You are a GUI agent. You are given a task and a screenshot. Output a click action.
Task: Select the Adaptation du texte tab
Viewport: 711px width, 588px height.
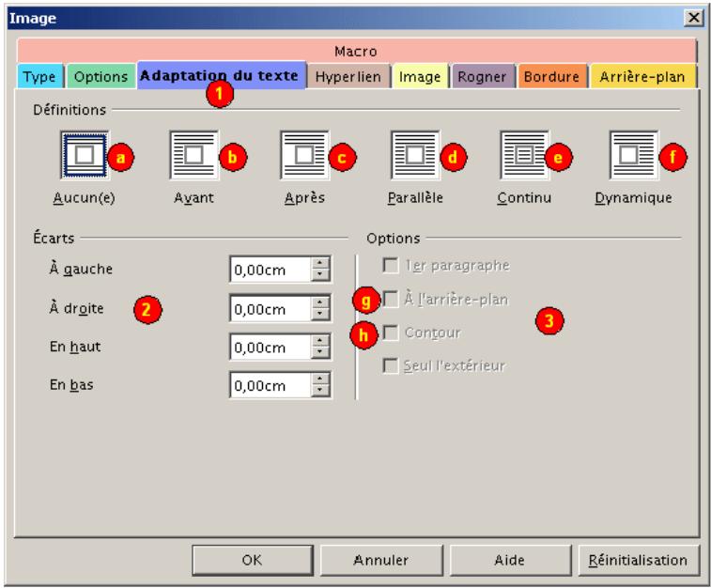pyautogui.click(x=221, y=75)
